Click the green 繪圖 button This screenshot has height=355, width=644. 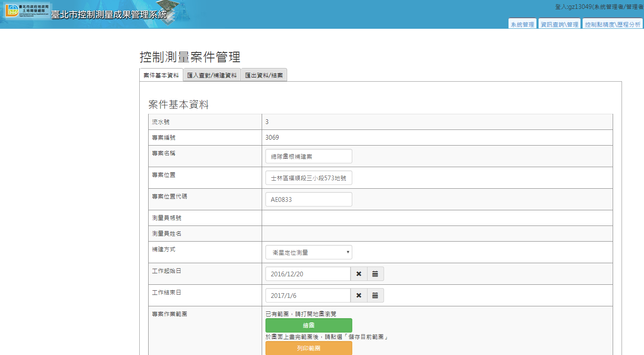point(309,325)
